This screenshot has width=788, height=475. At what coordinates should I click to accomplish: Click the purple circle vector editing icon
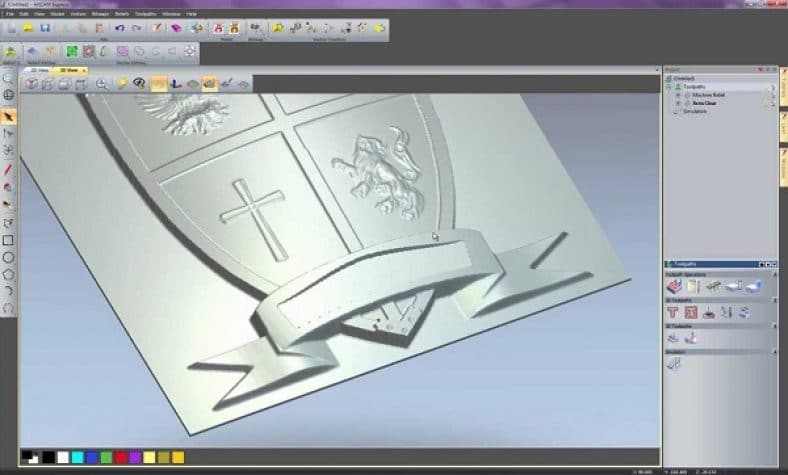[x=123, y=51]
